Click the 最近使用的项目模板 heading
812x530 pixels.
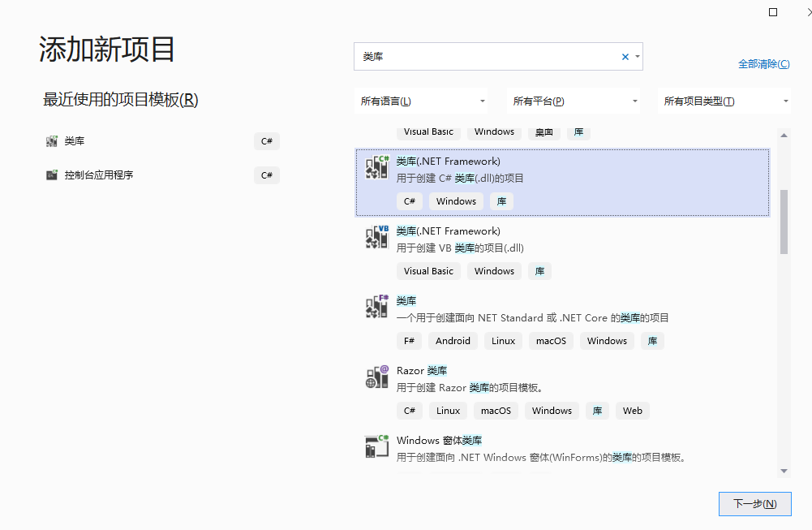(x=121, y=100)
